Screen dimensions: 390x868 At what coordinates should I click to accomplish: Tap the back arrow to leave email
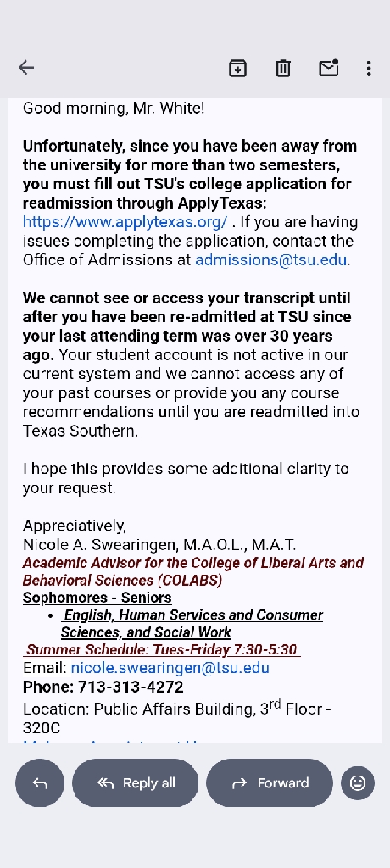26,68
